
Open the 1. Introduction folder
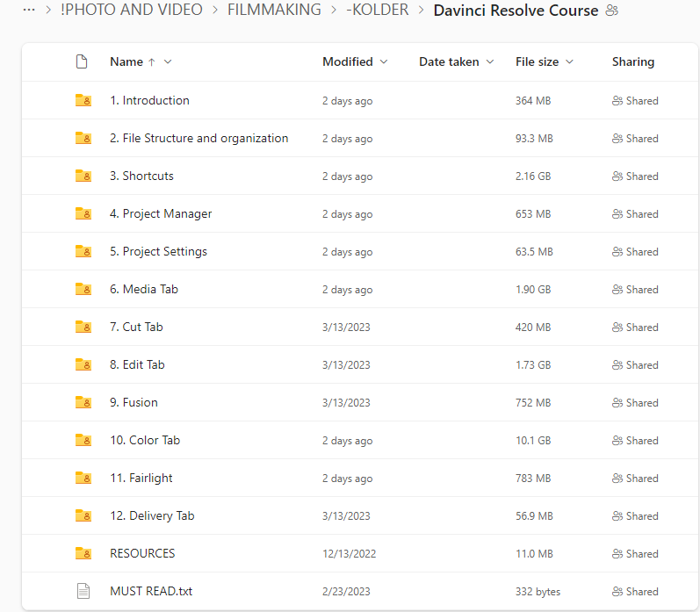149,100
